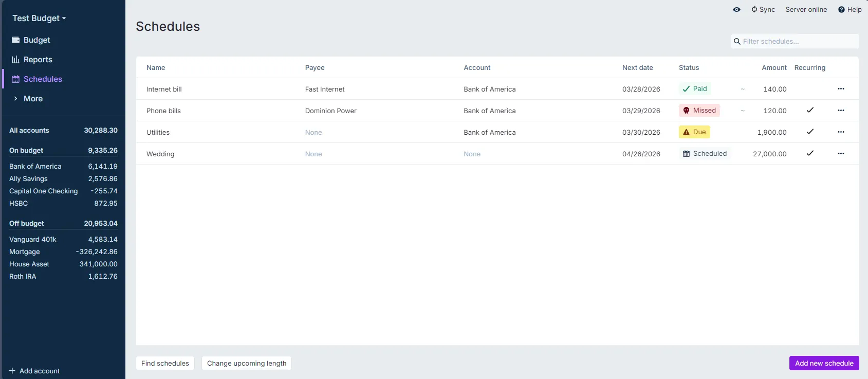Viewport: 868px width, 379px height.
Task: Open the Bank of America account in sidebar
Action: 35,167
